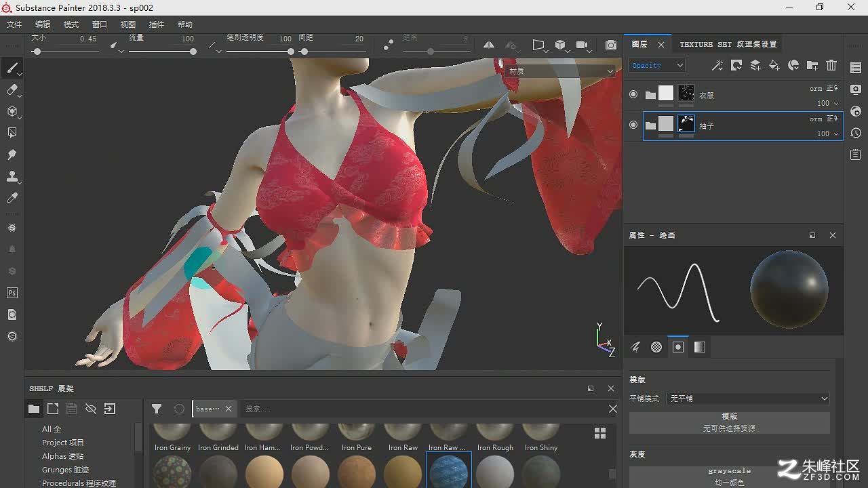This screenshot has height=488, width=868.
Task: Click the grayscale 均一颜色 button
Action: (x=730, y=477)
